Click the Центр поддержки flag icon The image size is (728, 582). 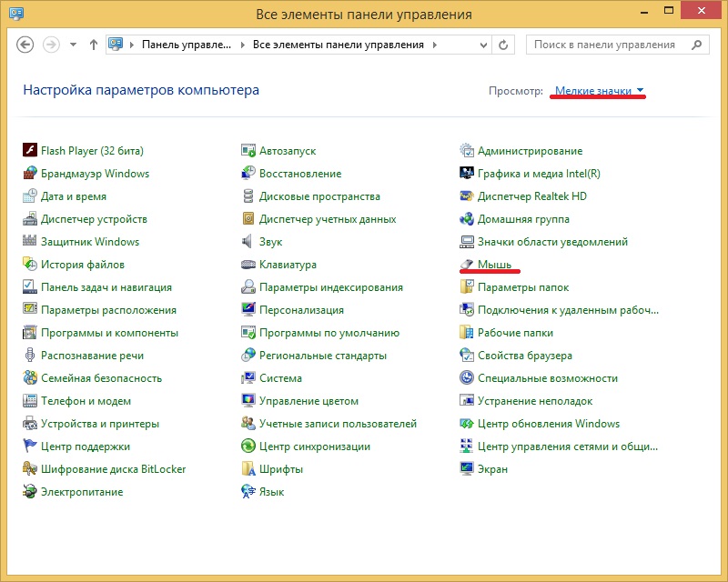[x=30, y=446]
